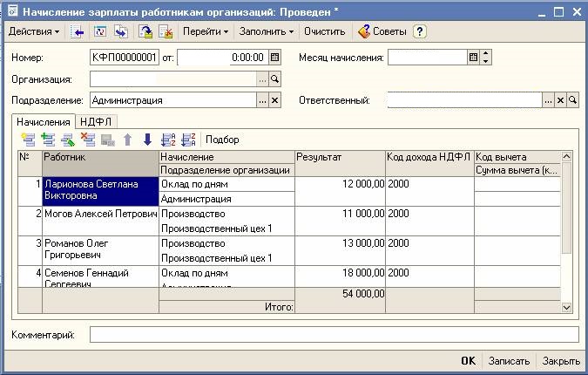Open the Заполнить dropdown menu

[x=267, y=31]
